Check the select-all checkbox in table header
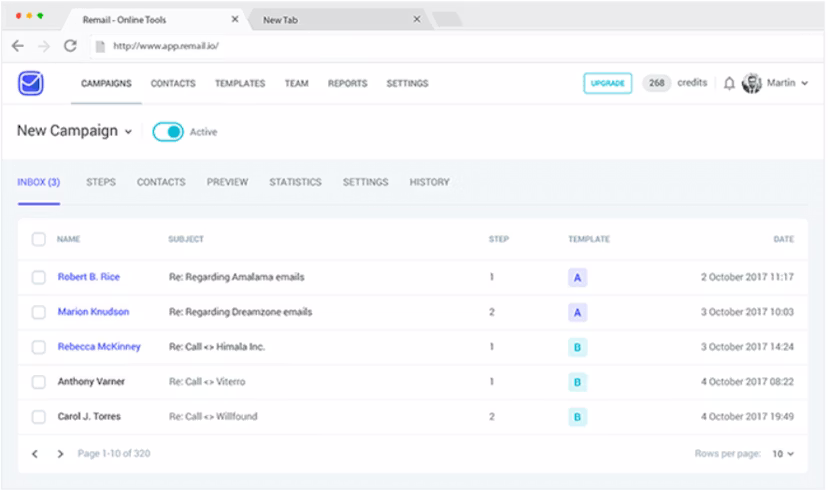 coord(38,240)
